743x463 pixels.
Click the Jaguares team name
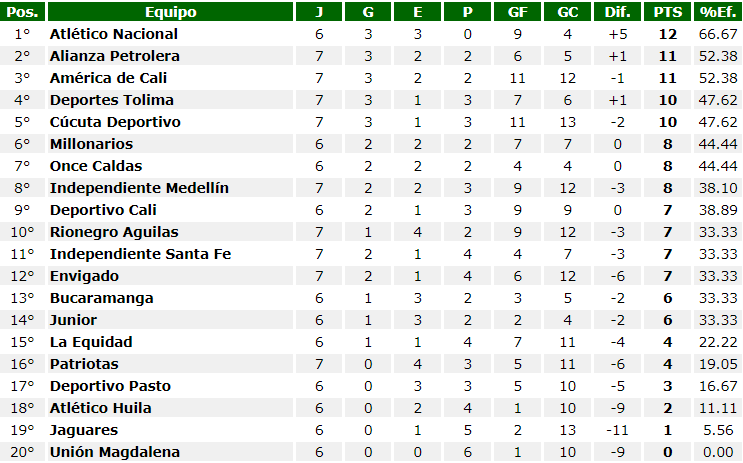(x=84, y=430)
